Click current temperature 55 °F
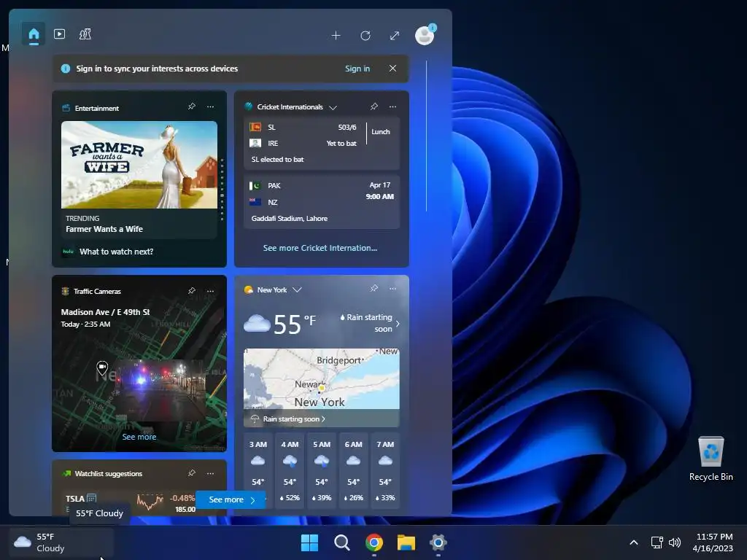Screen dimensions: 747x560 click(x=295, y=324)
